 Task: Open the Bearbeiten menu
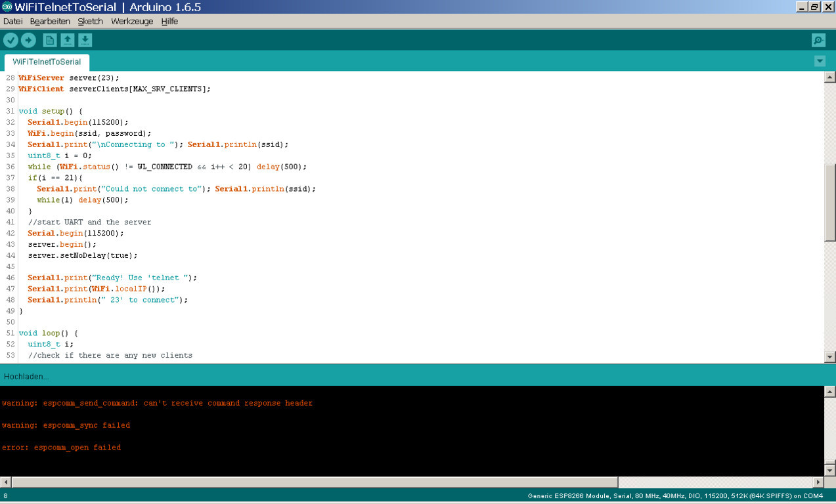(x=50, y=22)
